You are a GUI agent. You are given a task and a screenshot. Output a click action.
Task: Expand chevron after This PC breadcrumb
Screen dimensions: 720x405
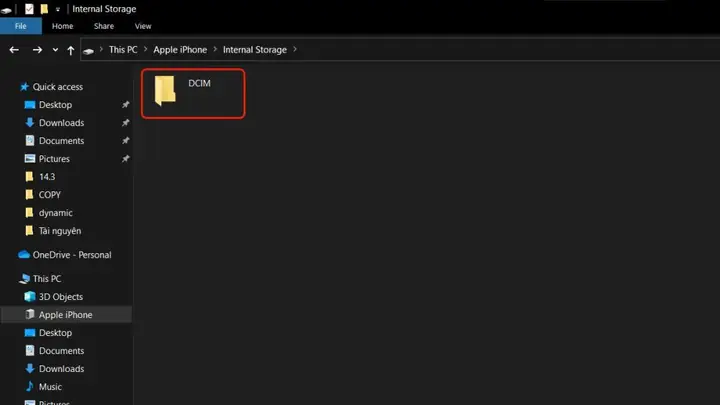[x=146, y=50]
